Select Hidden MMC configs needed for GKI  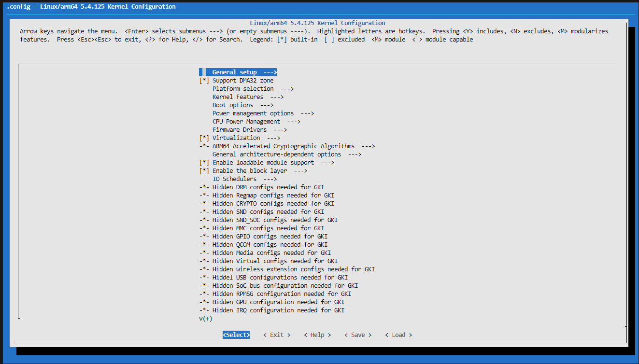click(261, 228)
